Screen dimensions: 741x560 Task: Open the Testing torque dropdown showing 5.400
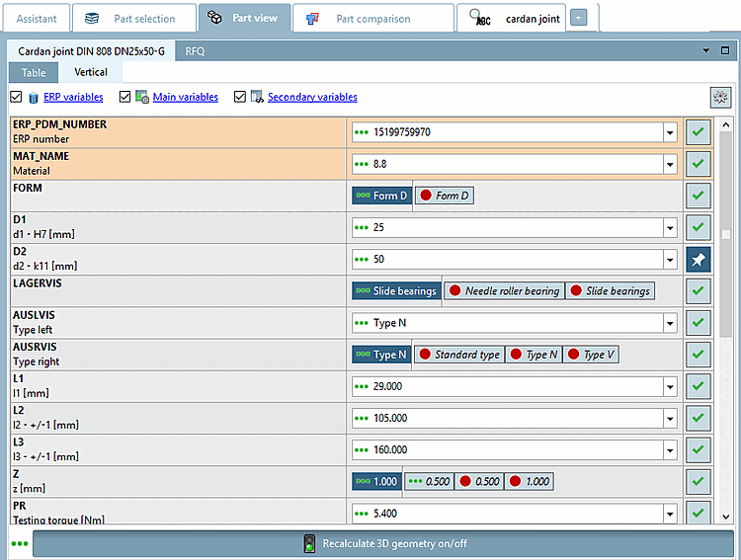(x=670, y=514)
